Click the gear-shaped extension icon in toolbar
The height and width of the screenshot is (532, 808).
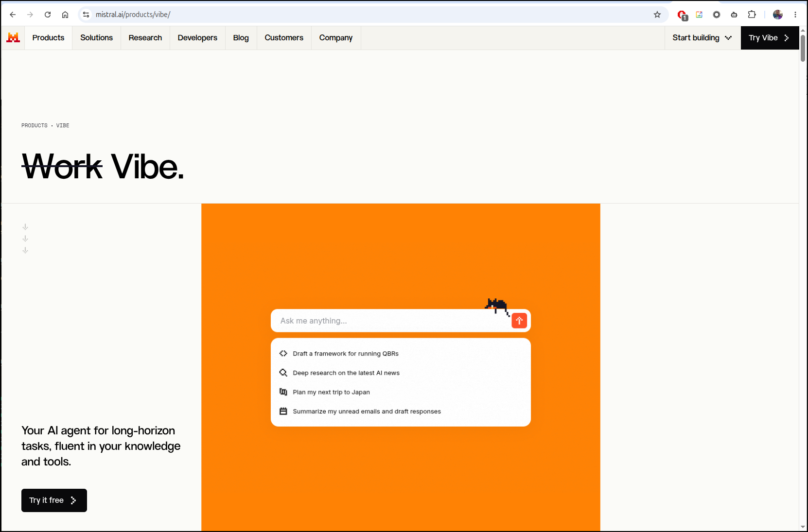[717, 15]
